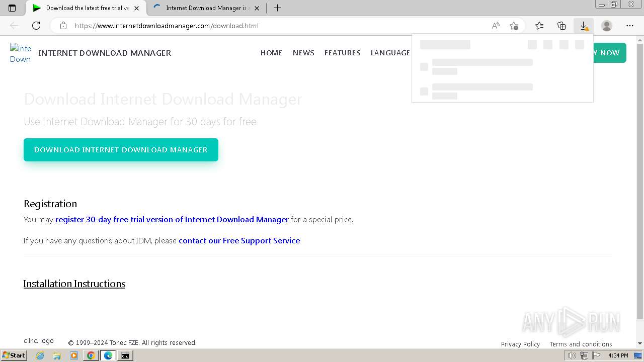Switch to Internet Download Manager is a tab
Image resolution: width=644 pixels, height=362 pixels.
(x=206, y=8)
